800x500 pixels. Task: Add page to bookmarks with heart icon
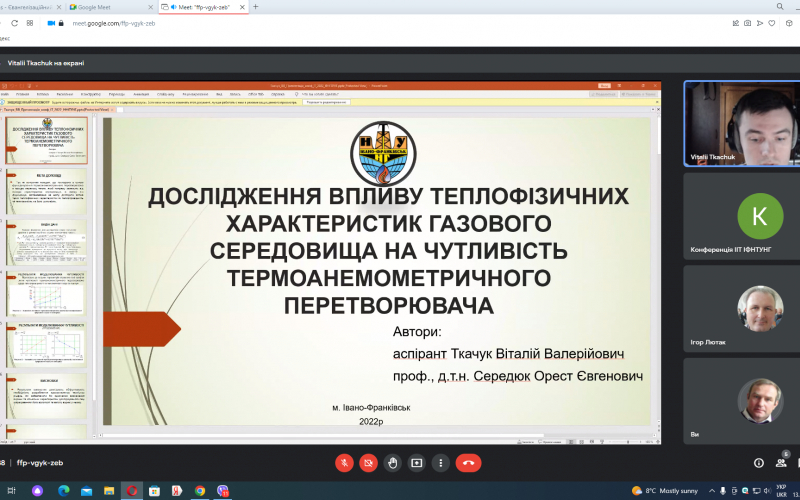[x=772, y=23]
